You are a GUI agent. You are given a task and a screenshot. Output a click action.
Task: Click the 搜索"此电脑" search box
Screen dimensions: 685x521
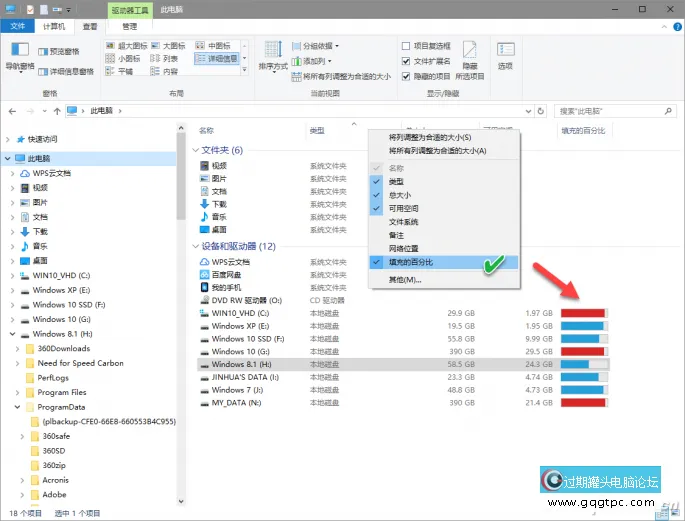coord(608,111)
